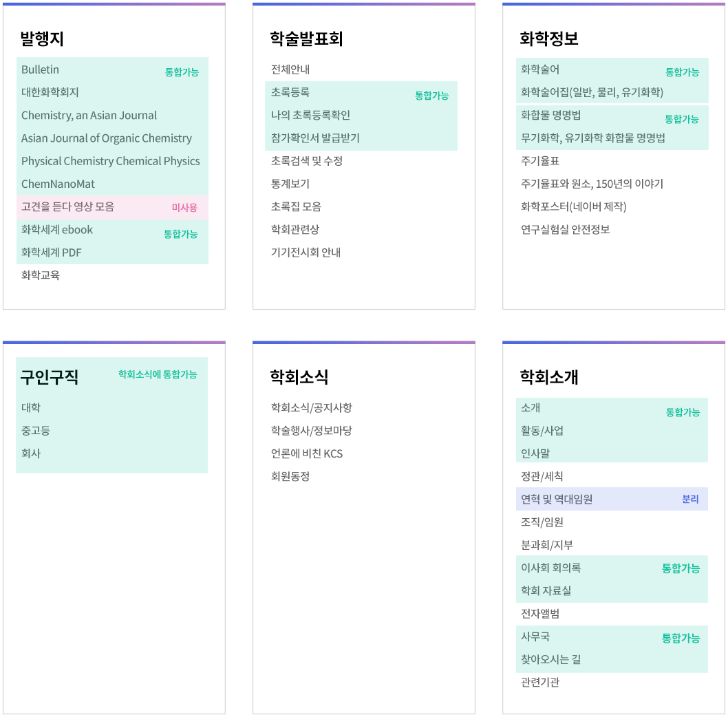Image resolution: width=728 pixels, height=717 pixels.
Task: Open 화학술어 under 화학정보
Action: 540,69
